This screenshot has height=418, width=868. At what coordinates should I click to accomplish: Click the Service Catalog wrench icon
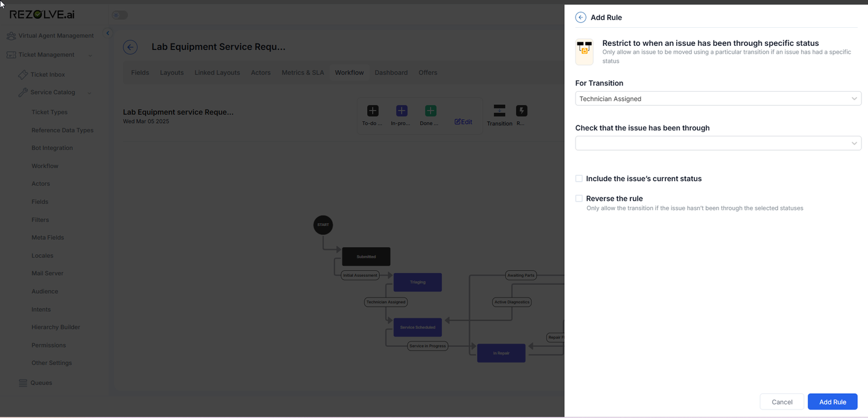click(23, 92)
